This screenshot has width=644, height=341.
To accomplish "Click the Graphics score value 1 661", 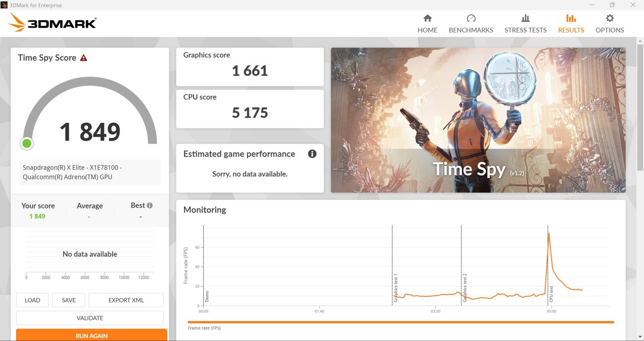I will click(x=250, y=70).
